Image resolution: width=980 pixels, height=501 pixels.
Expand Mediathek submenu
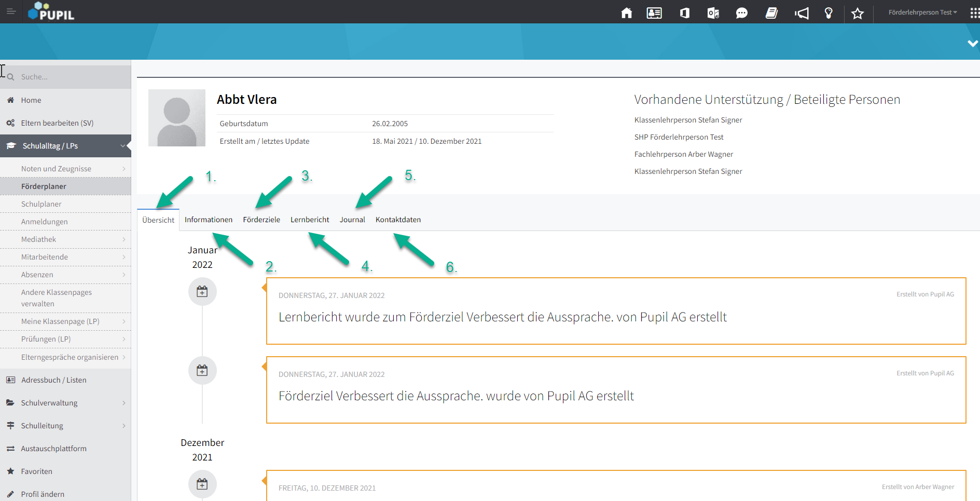click(x=65, y=239)
